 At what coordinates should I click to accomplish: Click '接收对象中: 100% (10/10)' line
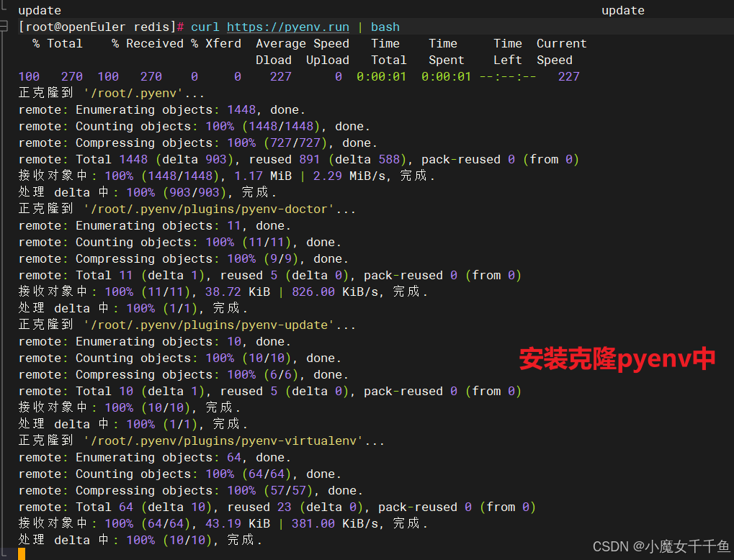tap(130, 407)
